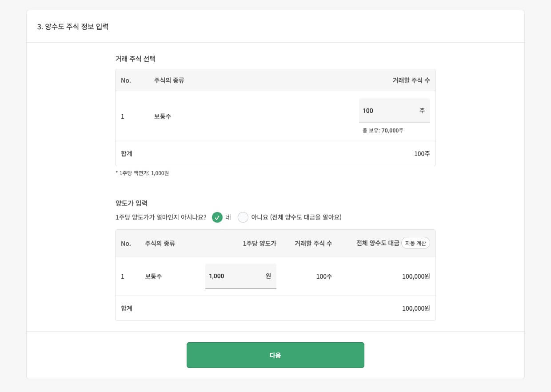Click the 전체 양수도 대금 column header

click(377, 243)
